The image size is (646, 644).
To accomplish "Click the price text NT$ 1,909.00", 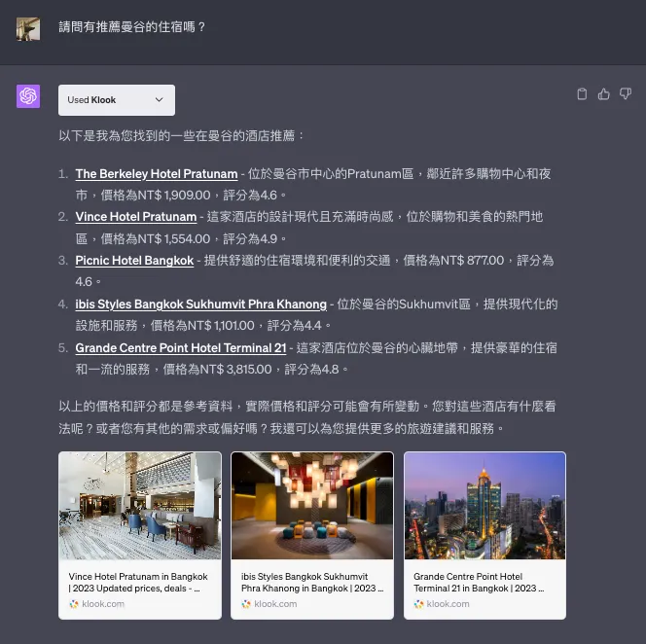I will 174,195.
